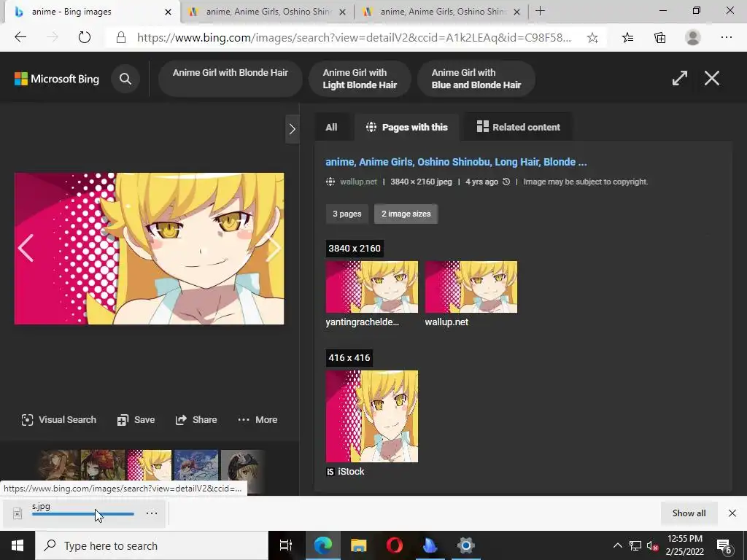Click image history clock icon near 4 yrs ago
The width and height of the screenshot is (747, 560).
[506, 182]
